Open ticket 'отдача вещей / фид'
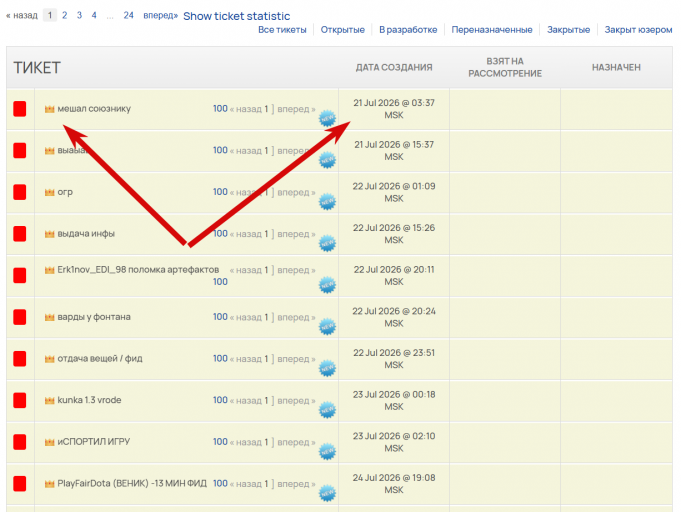Viewport: 681px width, 512px height. pyautogui.click(x=100, y=359)
